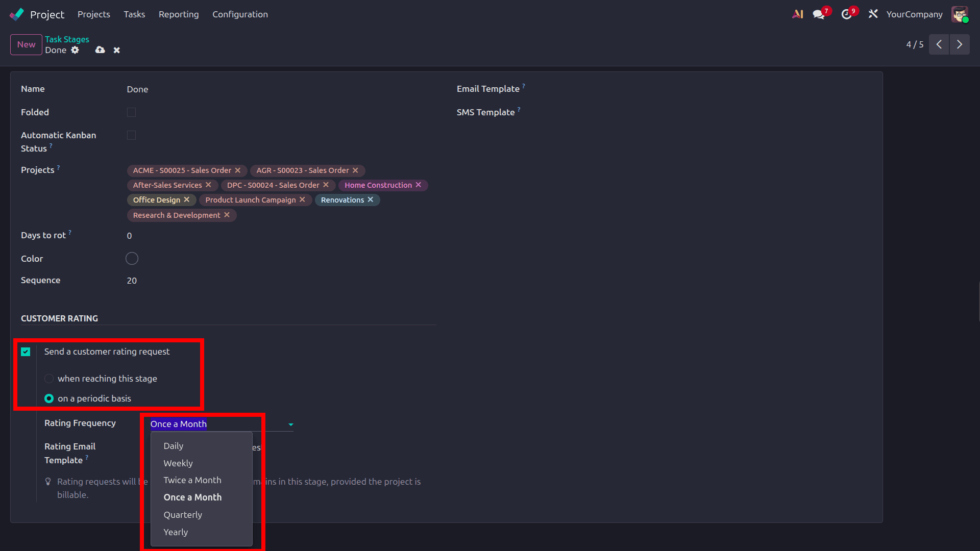Select the 'on a periodic basis' radio
This screenshot has height=551, width=980.
coord(49,398)
